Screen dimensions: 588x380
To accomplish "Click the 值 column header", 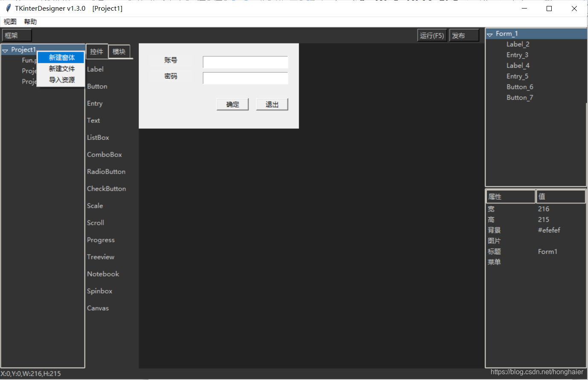I will point(561,197).
